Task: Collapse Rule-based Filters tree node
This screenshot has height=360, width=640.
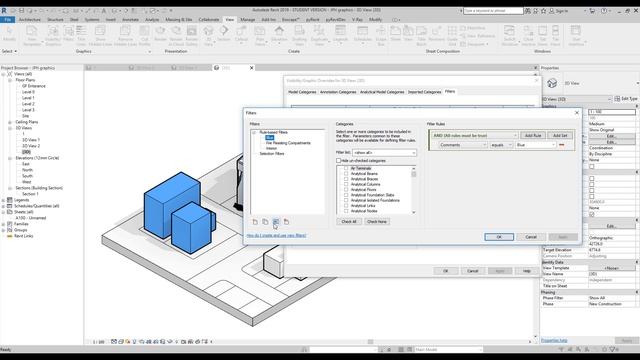Action: point(254,132)
